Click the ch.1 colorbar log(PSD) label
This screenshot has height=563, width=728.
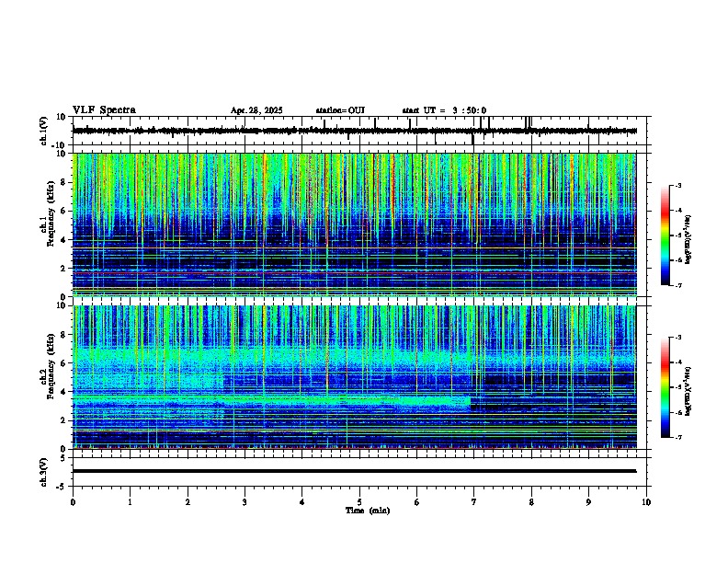pos(688,239)
